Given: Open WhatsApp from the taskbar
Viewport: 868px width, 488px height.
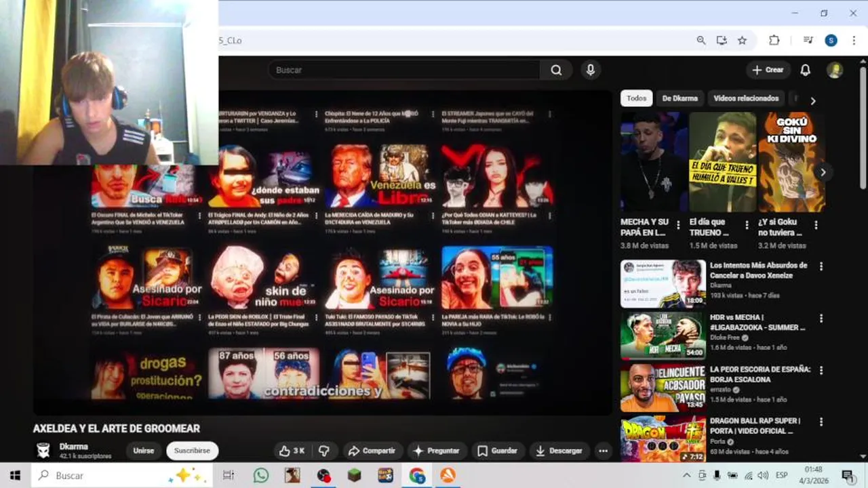Looking at the screenshot, I should [x=261, y=476].
